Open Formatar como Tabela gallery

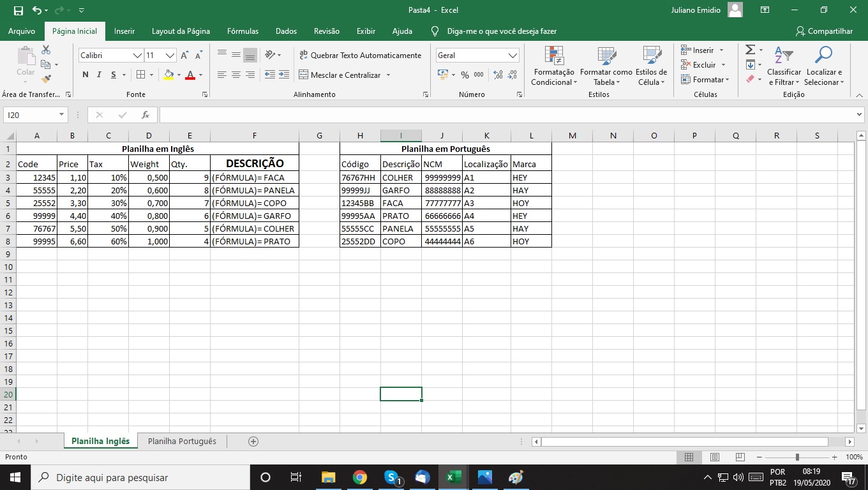pyautogui.click(x=606, y=66)
